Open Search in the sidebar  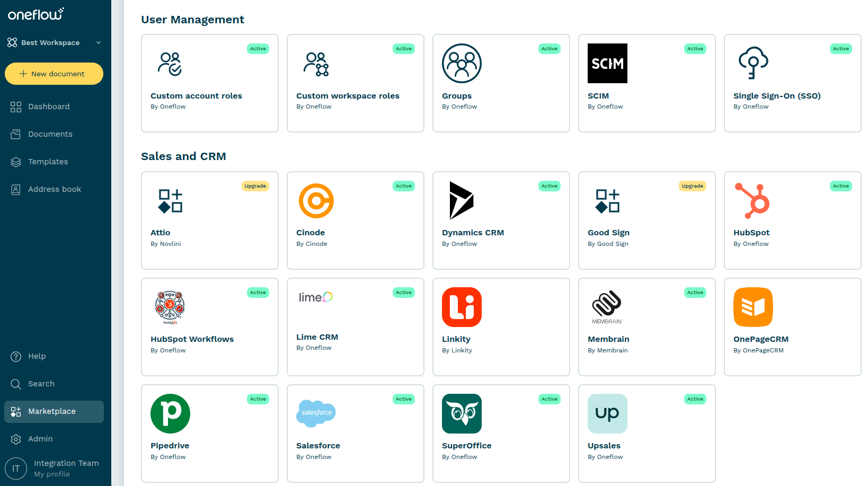coord(54,384)
